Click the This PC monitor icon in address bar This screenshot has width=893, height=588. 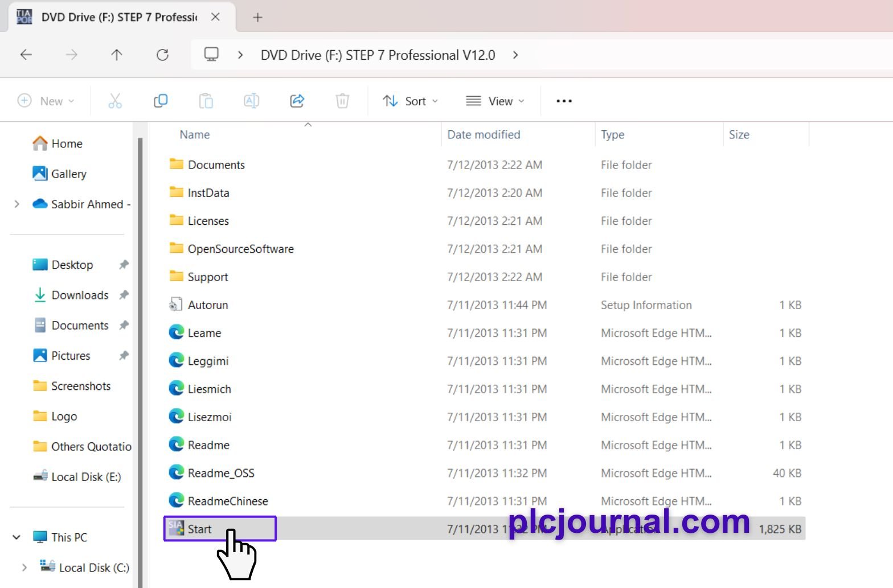pos(211,54)
